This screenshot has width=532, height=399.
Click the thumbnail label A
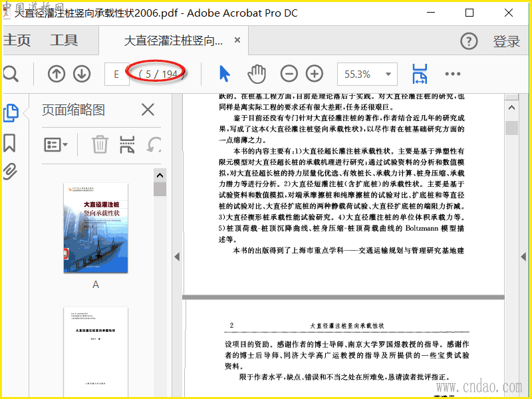96,285
